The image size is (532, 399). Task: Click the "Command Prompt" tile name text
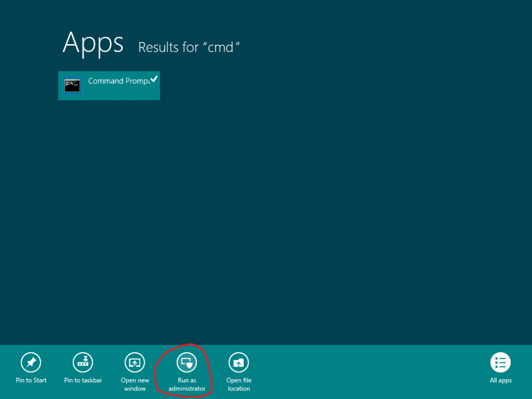tap(119, 81)
